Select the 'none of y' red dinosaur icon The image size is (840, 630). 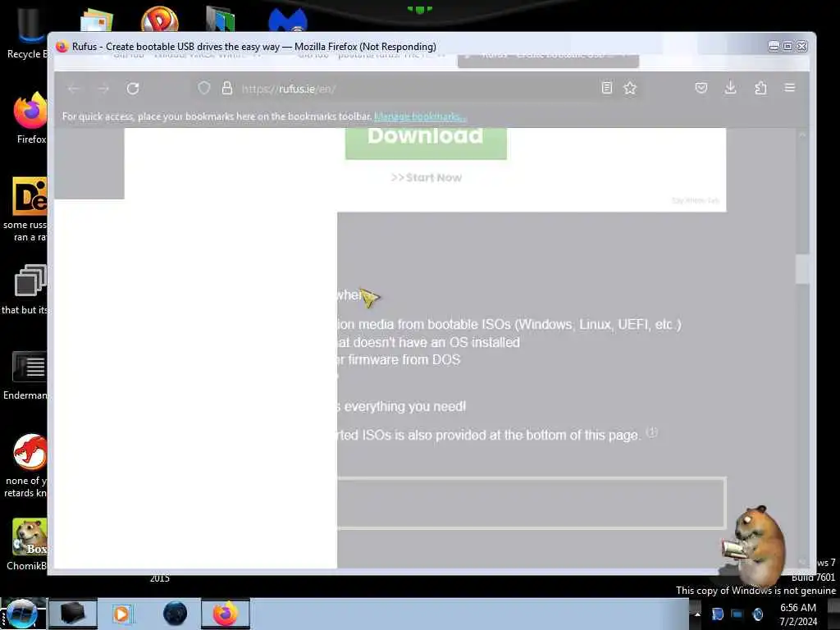coord(28,465)
